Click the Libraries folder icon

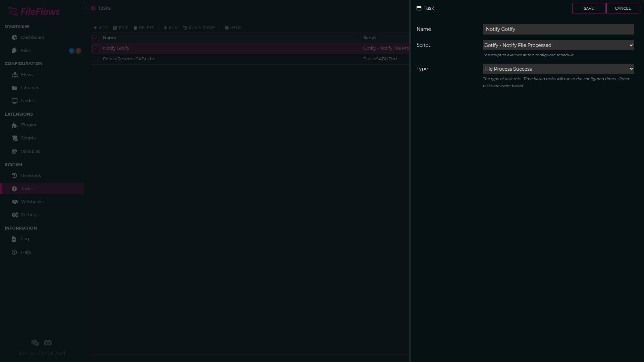14,88
